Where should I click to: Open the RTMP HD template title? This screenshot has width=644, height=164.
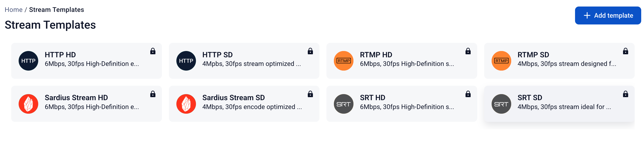pyautogui.click(x=376, y=55)
